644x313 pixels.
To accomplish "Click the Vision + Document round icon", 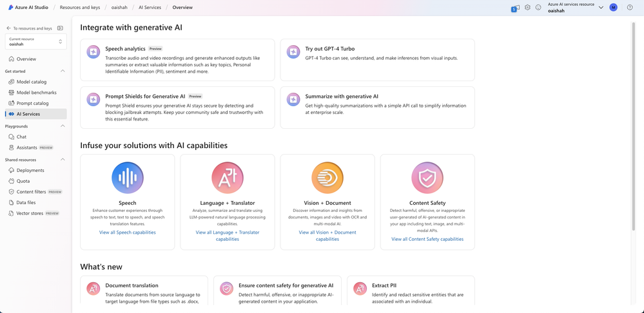I will pos(327,178).
